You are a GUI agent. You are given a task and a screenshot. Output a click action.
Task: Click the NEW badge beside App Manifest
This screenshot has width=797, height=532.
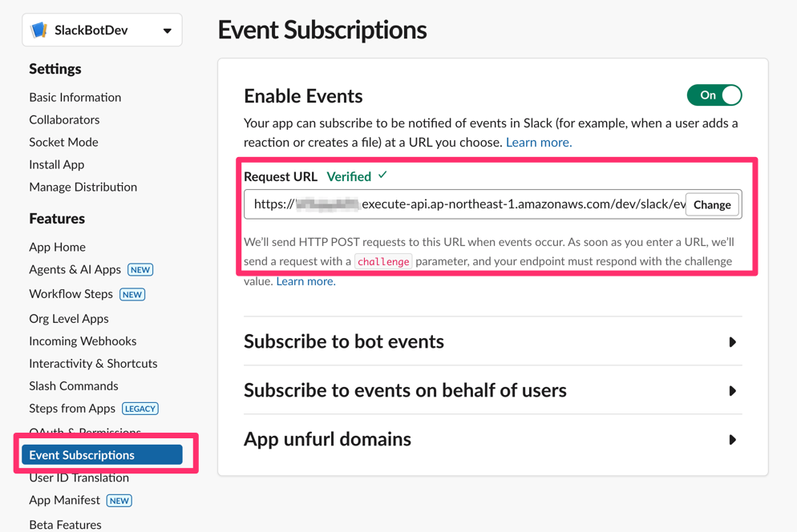pyautogui.click(x=119, y=500)
